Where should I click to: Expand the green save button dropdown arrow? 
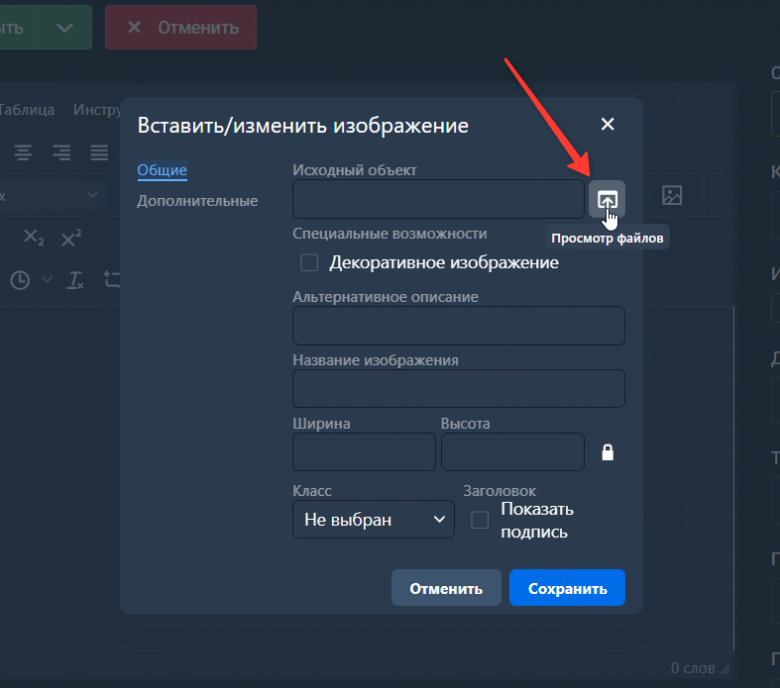[65, 27]
